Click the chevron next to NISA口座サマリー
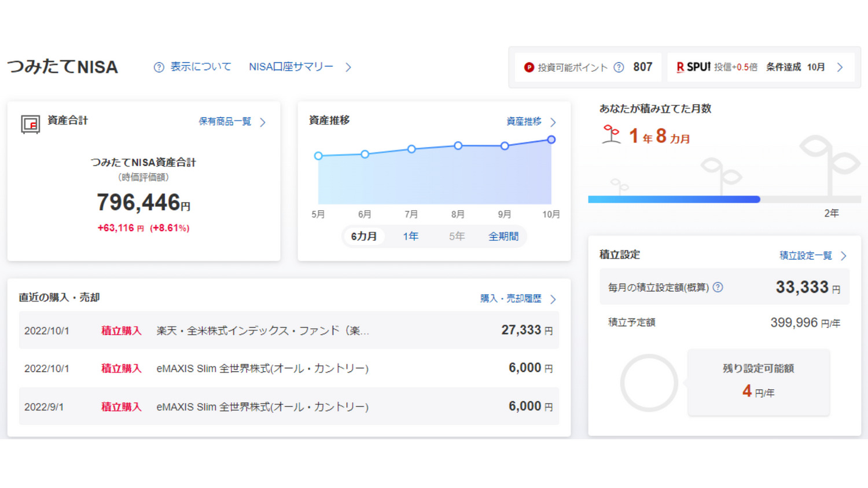The width and height of the screenshot is (868, 488). pos(348,67)
